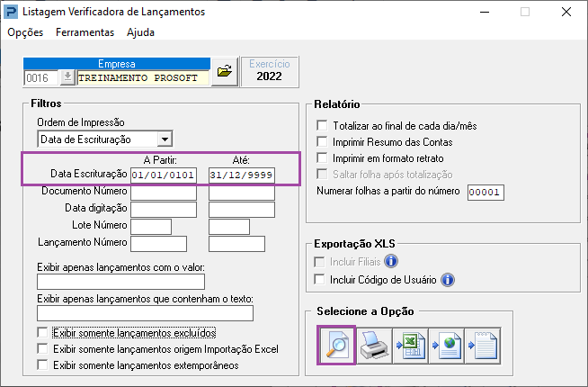Open the Ferramentas menu
This screenshot has height=387, width=588.
(85, 32)
